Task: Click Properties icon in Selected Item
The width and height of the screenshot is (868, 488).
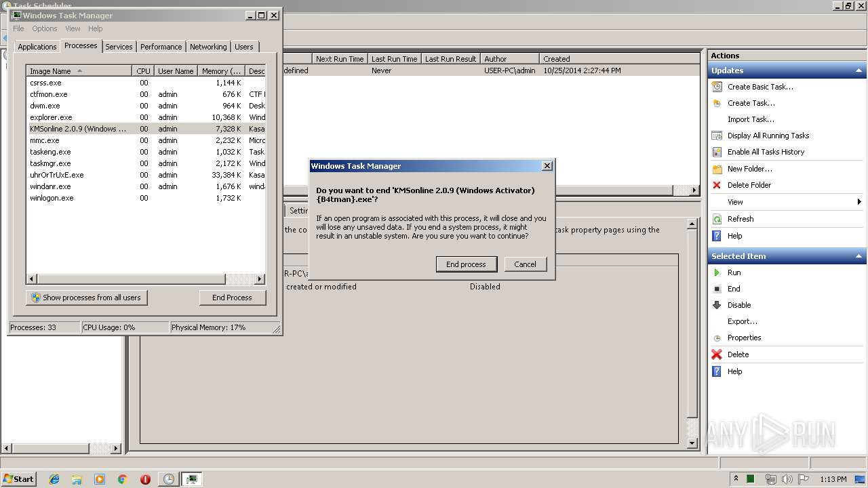Action: 717,338
